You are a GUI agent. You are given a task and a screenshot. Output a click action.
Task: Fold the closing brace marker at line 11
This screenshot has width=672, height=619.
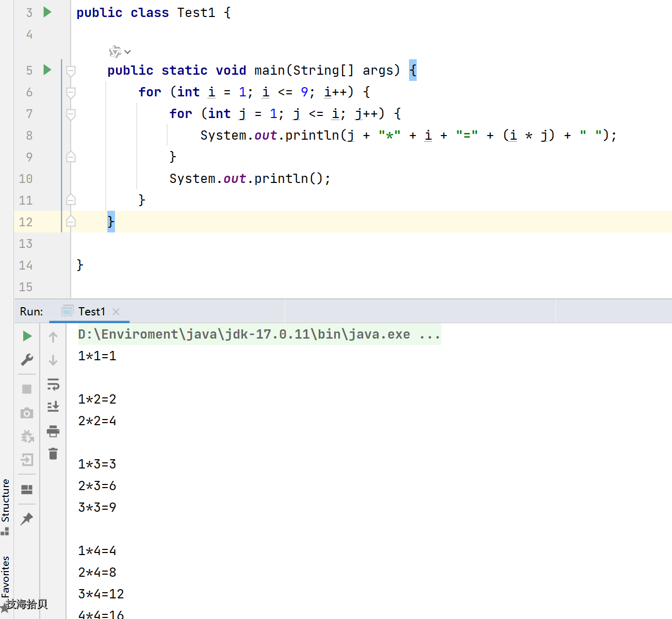pyautogui.click(x=71, y=199)
